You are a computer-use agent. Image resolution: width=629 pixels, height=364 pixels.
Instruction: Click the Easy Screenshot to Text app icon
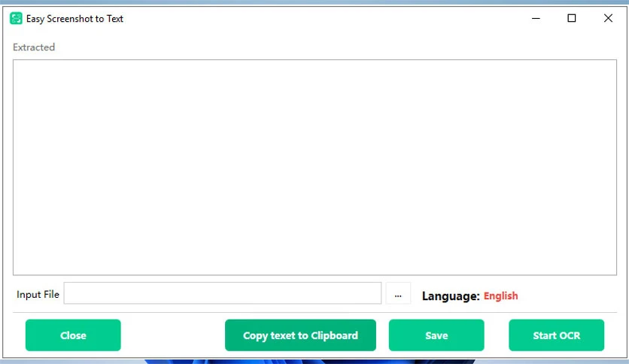coord(16,19)
